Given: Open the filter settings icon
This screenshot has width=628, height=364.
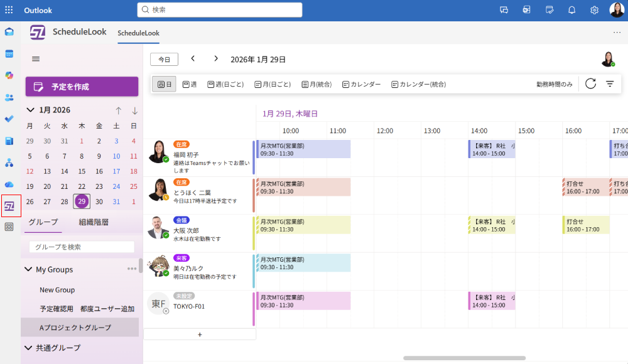Looking at the screenshot, I should [x=610, y=84].
